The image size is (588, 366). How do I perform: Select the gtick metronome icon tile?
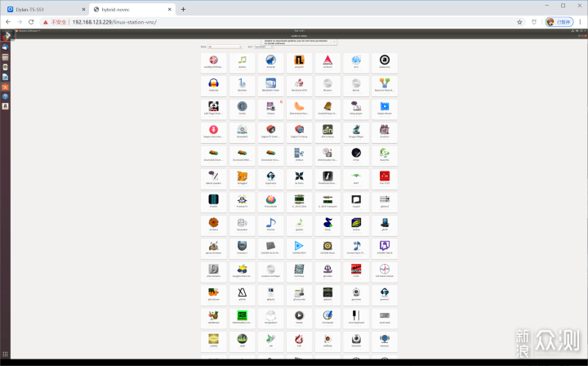(242, 295)
